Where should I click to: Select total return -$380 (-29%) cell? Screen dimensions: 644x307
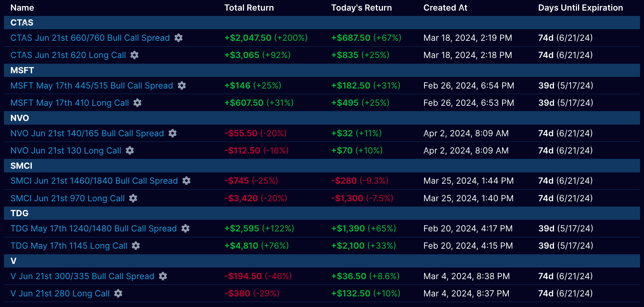[x=252, y=293]
